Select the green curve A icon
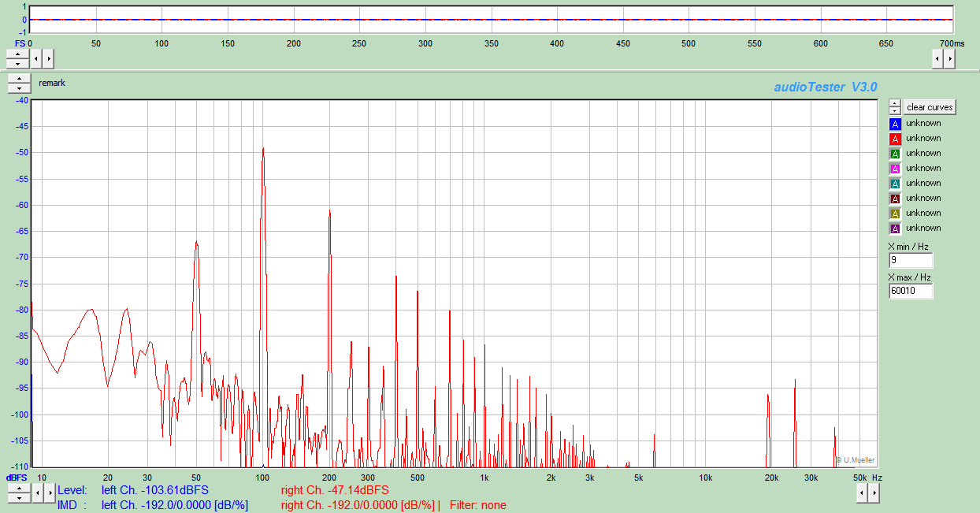Screen dimensions: 980x513 point(895,154)
